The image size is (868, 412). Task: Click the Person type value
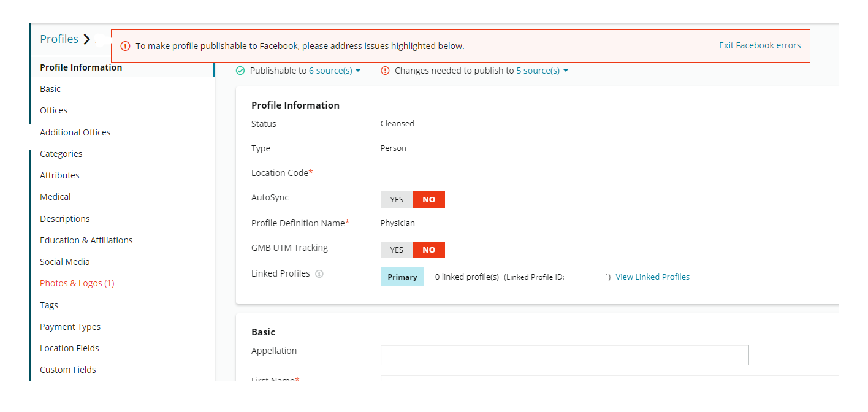click(x=394, y=148)
